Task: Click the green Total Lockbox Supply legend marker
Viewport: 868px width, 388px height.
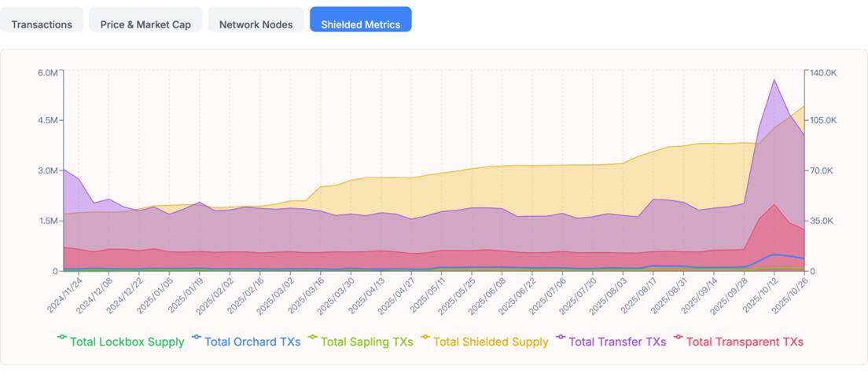Action: pyautogui.click(x=62, y=338)
